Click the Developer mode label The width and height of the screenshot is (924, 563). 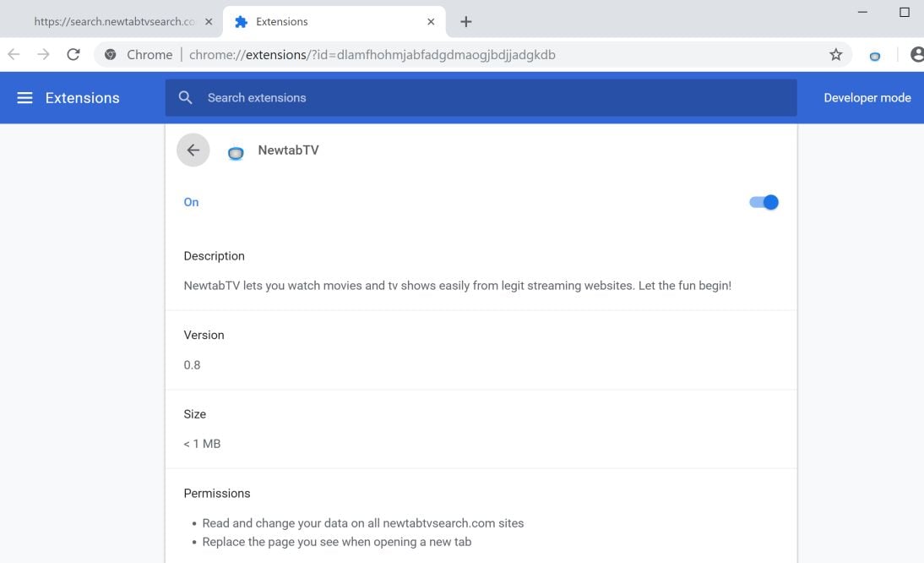click(x=867, y=98)
